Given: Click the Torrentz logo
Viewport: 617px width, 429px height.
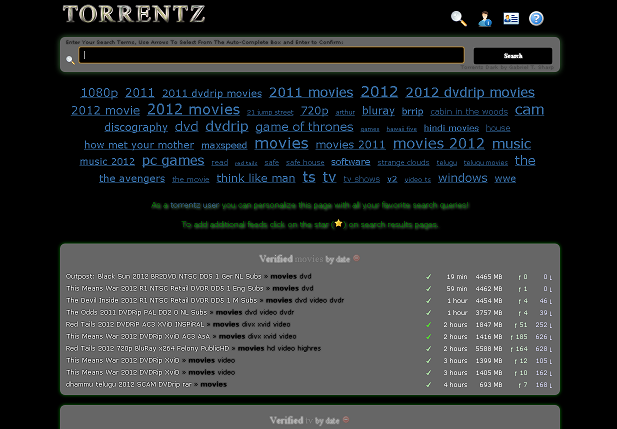Looking at the screenshot, I should pos(134,14).
